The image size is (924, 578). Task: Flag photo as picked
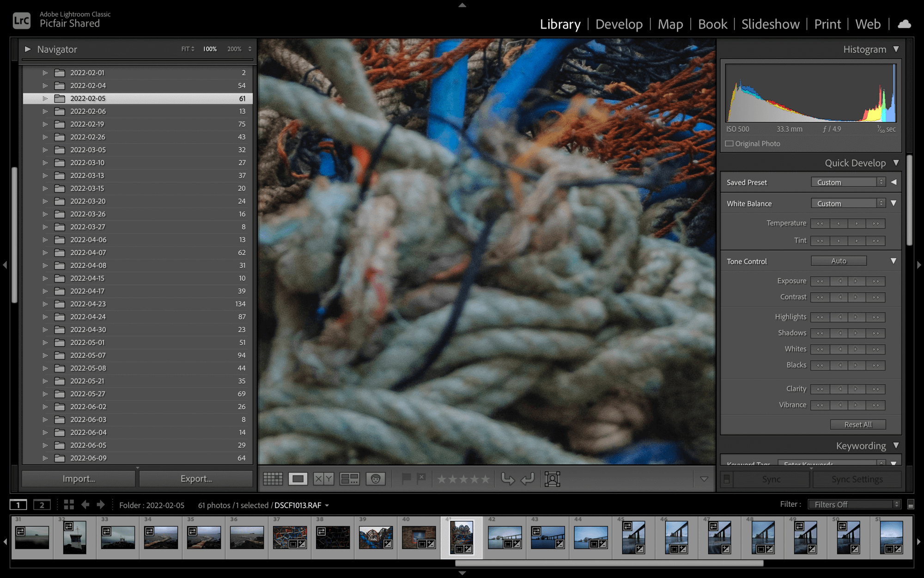point(406,478)
